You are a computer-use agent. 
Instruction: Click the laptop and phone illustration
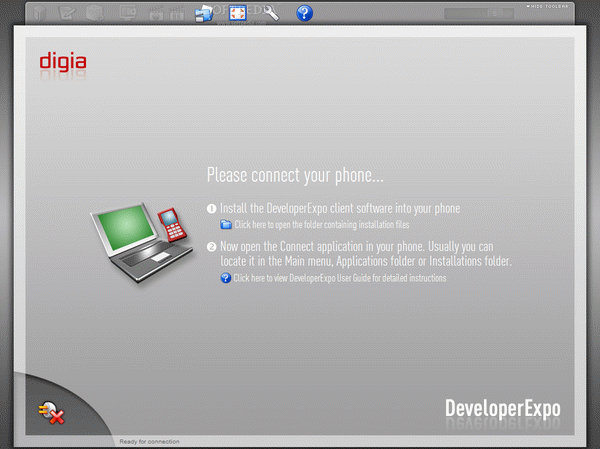coord(142,242)
